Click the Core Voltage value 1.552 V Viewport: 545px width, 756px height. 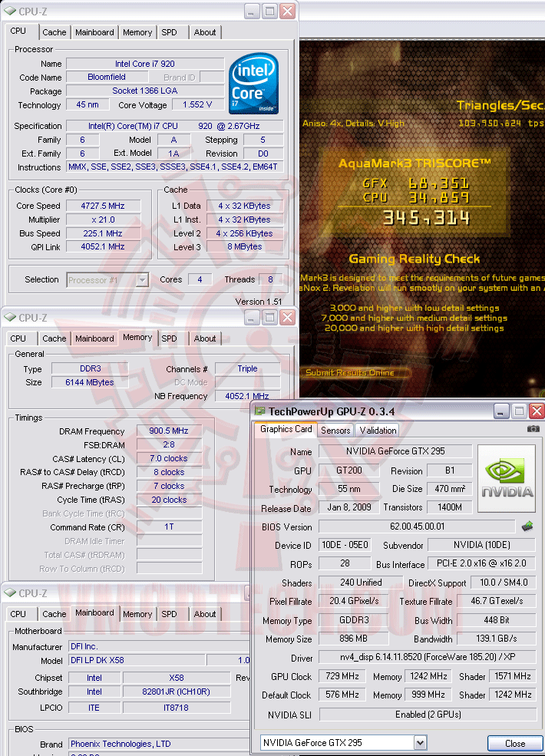(x=197, y=104)
